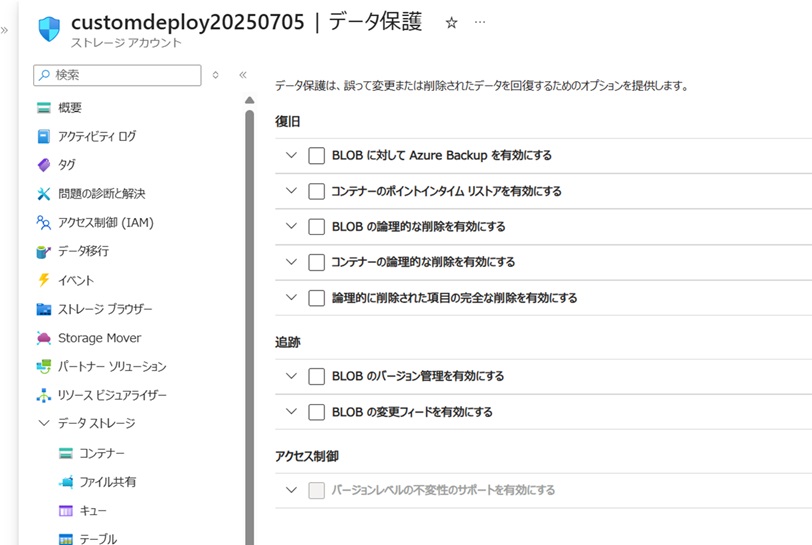This screenshot has height=545, width=812.
Task: Select タグ in the sidebar
Action: [x=67, y=165]
